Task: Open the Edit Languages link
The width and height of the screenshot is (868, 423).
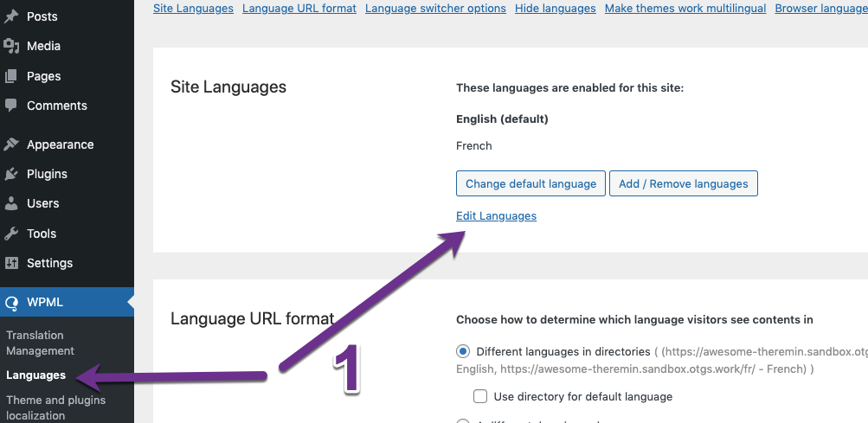Action: click(x=496, y=216)
